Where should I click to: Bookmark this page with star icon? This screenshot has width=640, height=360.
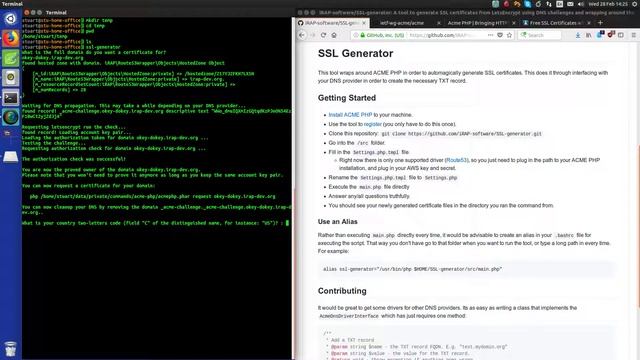tap(509, 35)
